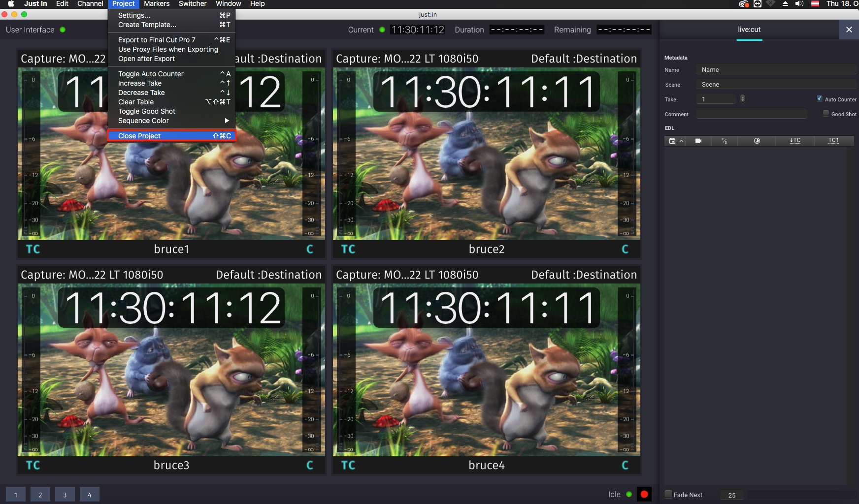Select Clear Table menu entry
This screenshot has height=504, width=859.
click(x=171, y=102)
